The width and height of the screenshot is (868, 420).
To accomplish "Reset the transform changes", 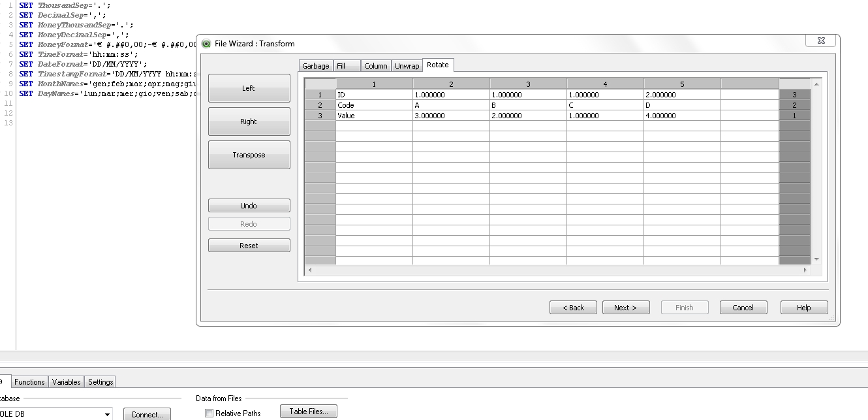I will coord(249,246).
